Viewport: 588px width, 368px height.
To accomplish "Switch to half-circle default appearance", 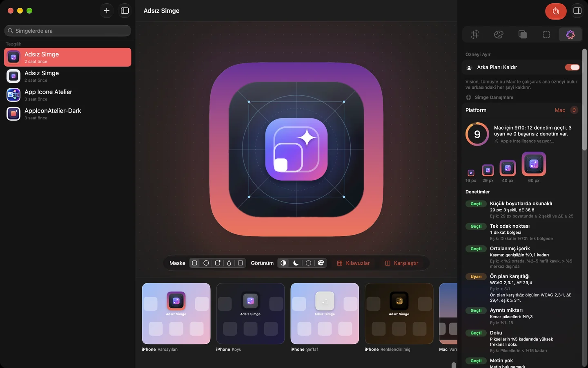I will (x=283, y=263).
